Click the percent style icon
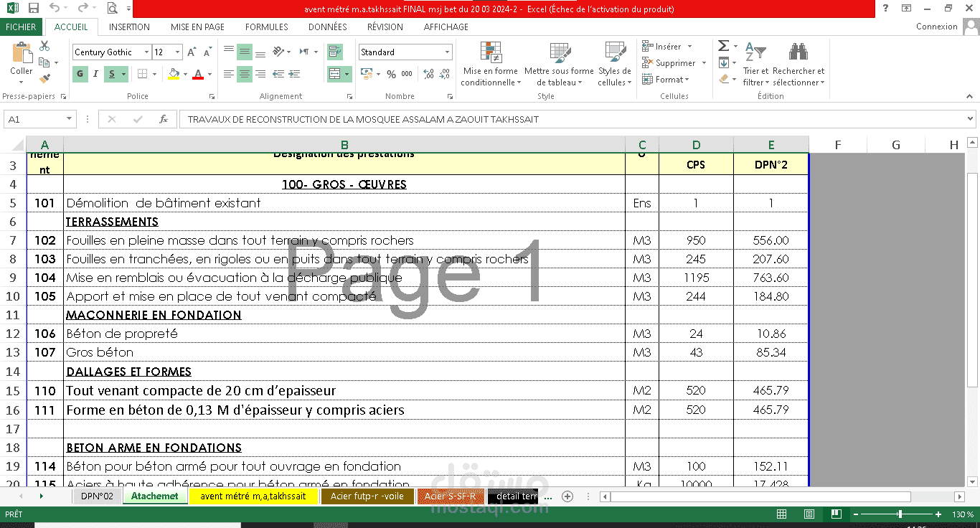The width and height of the screenshot is (980, 528). pyautogui.click(x=391, y=74)
